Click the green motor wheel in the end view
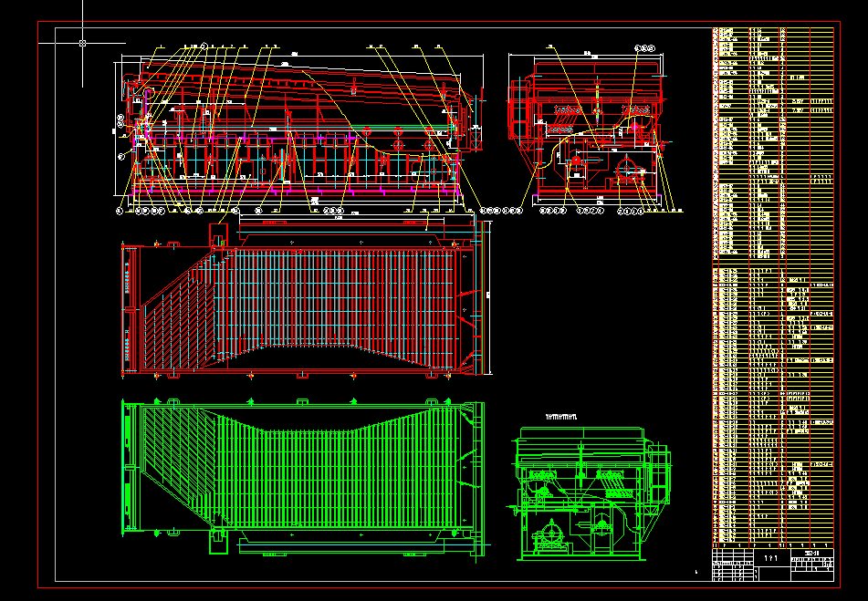The height and width of the screenshot is (601, 868). (x=552, y=533)
